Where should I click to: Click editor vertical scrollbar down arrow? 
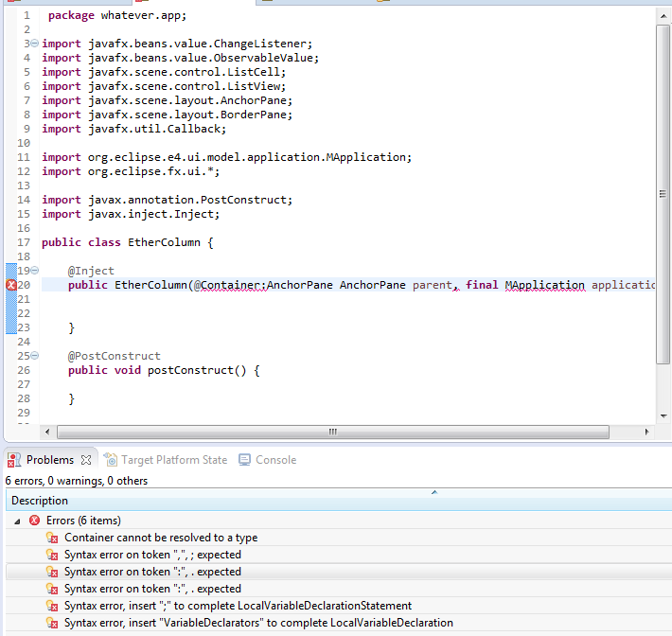coord(663,415)
